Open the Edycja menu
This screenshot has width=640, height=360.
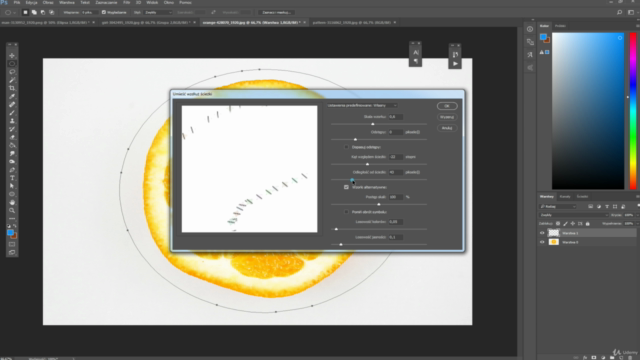click(31, 2)
